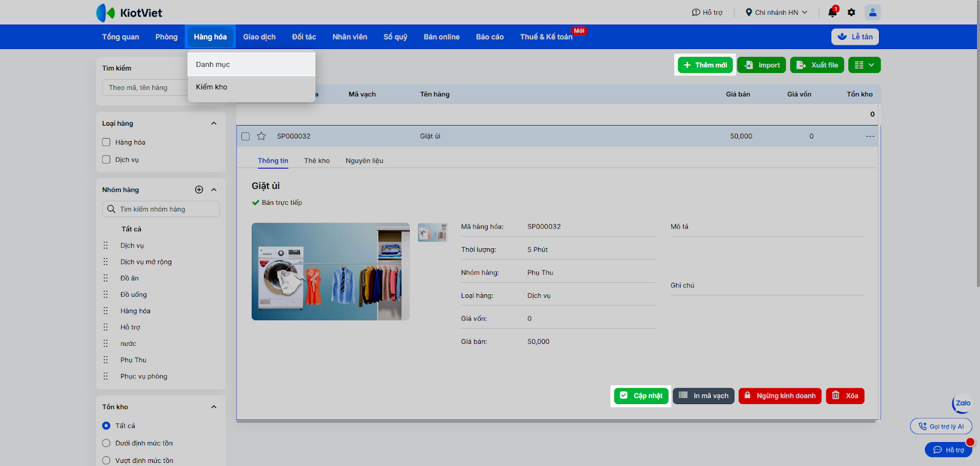Screen dimensions: 980x466
Task: Click Gọi trợ lý AI assistant
Action: tap(941, 426)
